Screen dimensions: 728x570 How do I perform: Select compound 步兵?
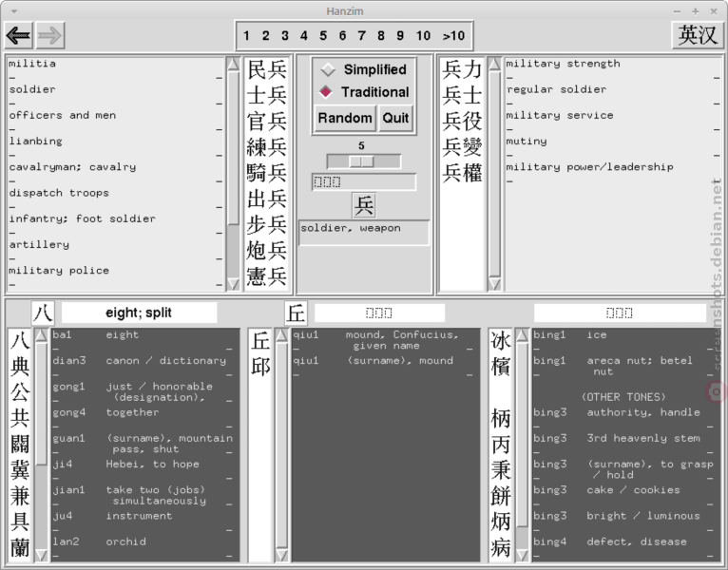pyautogui.click(x=267, y=224)
